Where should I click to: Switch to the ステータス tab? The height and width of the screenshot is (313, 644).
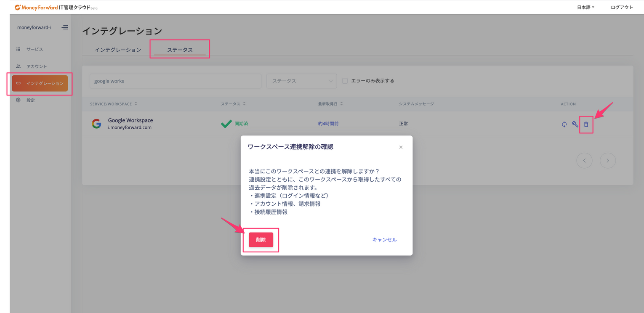180,50
